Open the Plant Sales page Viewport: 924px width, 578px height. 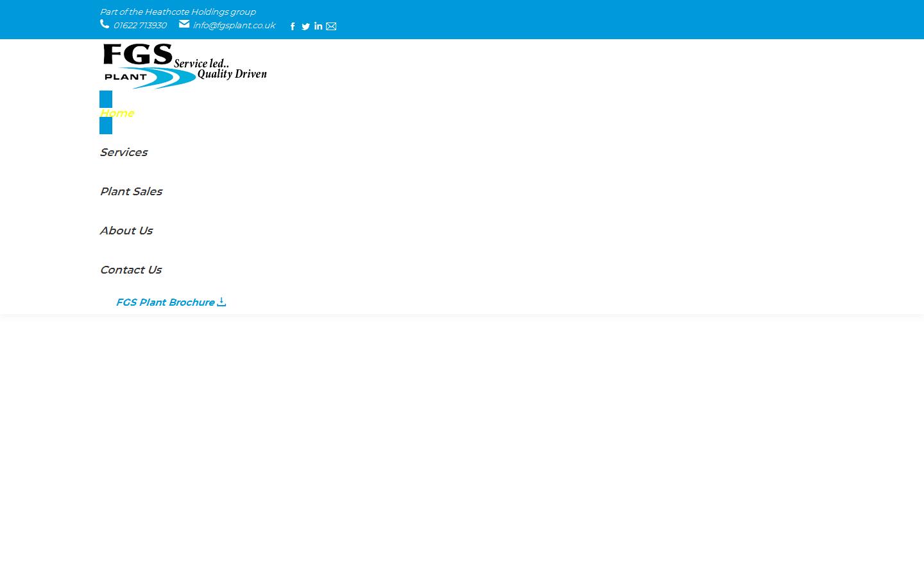pos(131,191)
